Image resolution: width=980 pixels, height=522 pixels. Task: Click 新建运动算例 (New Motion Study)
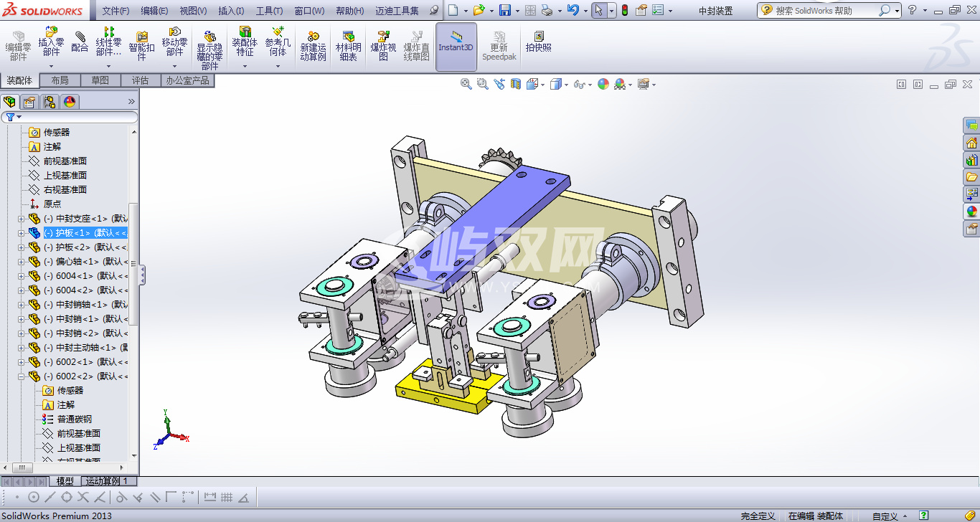point(313,46)
